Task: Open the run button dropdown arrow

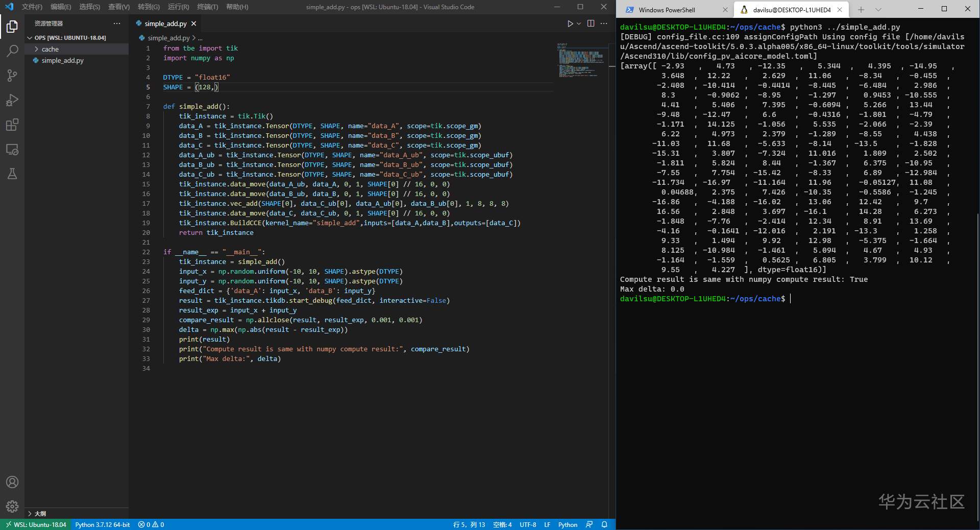Action: (579, 23)
